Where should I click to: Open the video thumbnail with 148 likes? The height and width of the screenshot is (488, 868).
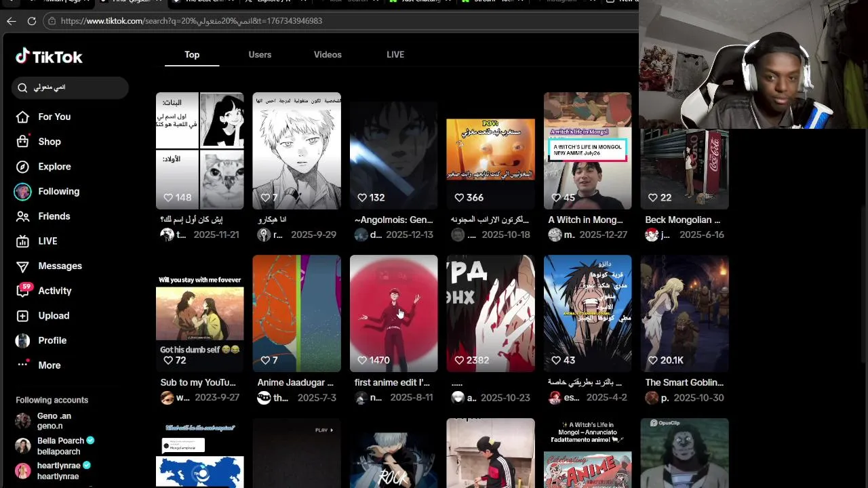click(200, 150)
